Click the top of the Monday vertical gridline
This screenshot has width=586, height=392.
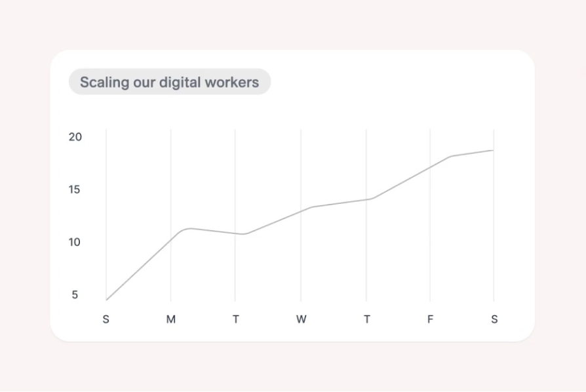coord(171,130)
